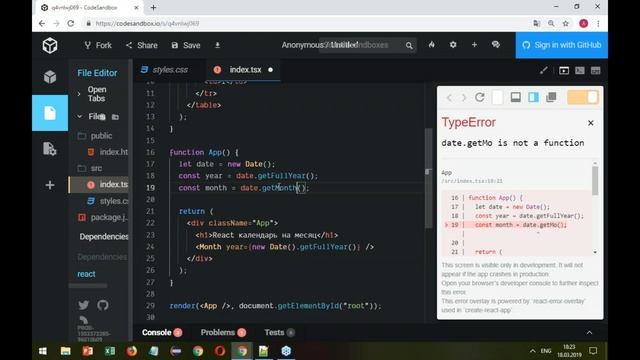Open preferences with the gear icon
This screenshot has height=360, width=640.
pyautogui.click(x=453, y=45)
